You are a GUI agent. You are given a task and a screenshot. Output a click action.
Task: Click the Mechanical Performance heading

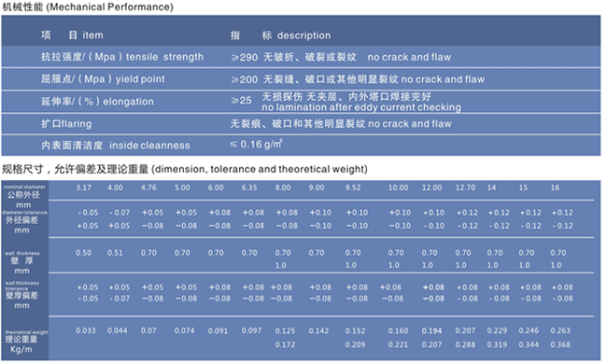(x=88, y=7)
